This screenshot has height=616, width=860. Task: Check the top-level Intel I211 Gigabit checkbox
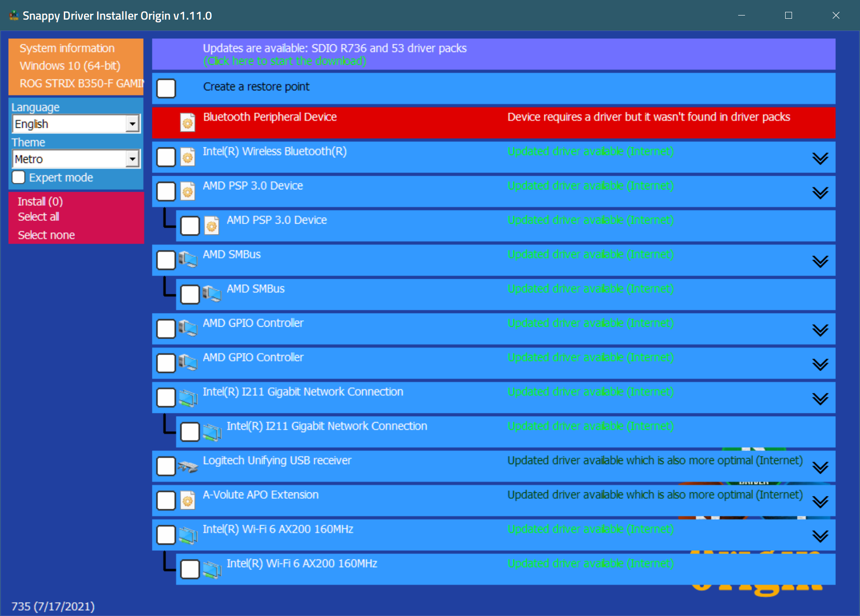coord(166,397)
